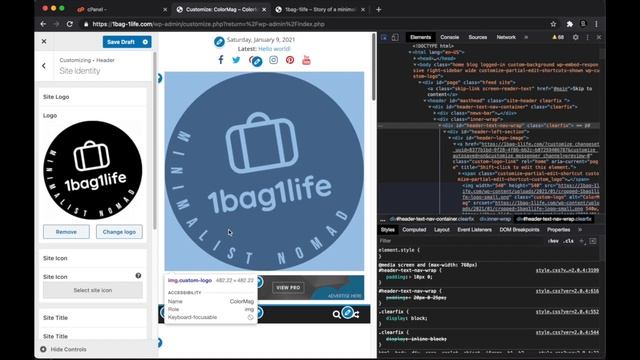The width and height of the screenshot is (640, 360).
Task: Toggle the computed styles sidebar icon
Action: pos(593,241)
